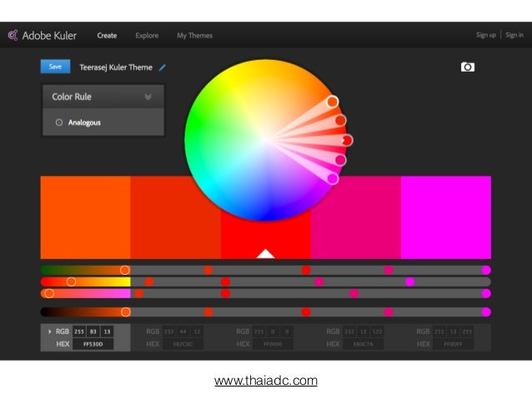Click the dimmed HEX field FF0DFF

coord(454,344)
